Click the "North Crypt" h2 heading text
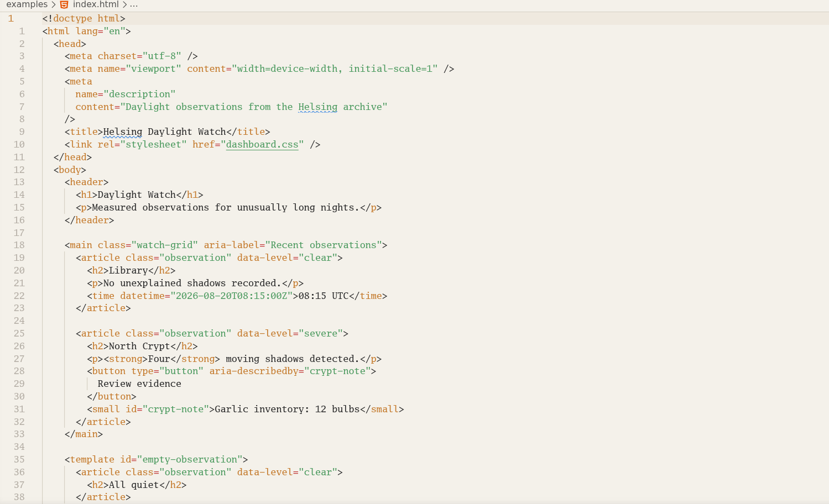The image size is (829, 504). (139, 347)
